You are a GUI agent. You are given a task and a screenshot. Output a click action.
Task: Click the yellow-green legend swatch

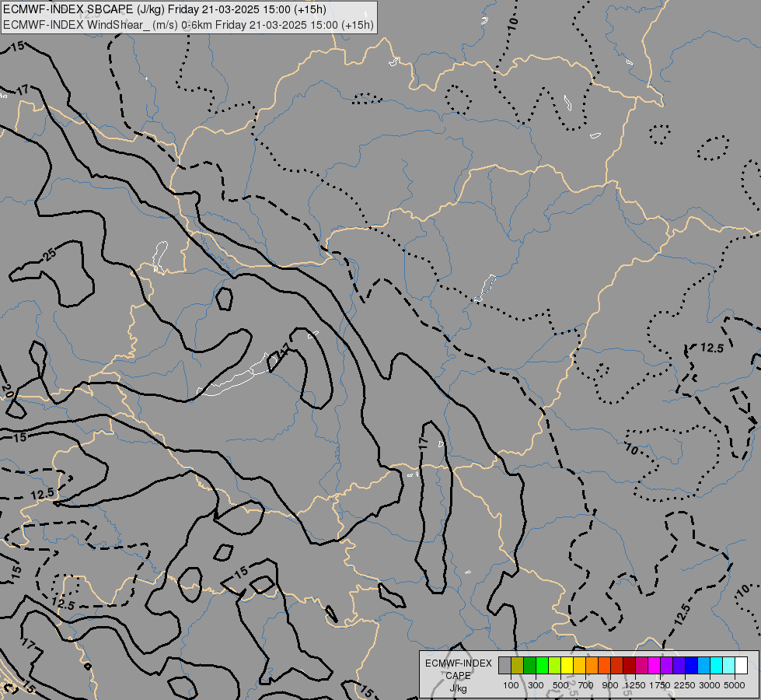click(x=554, y=665)
